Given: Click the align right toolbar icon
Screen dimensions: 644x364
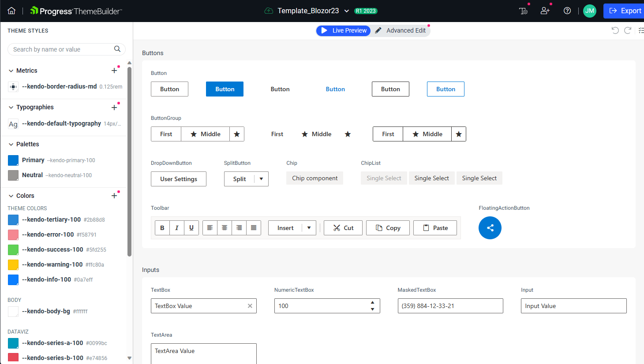Looking at the screenshot, I should [239, 228].
